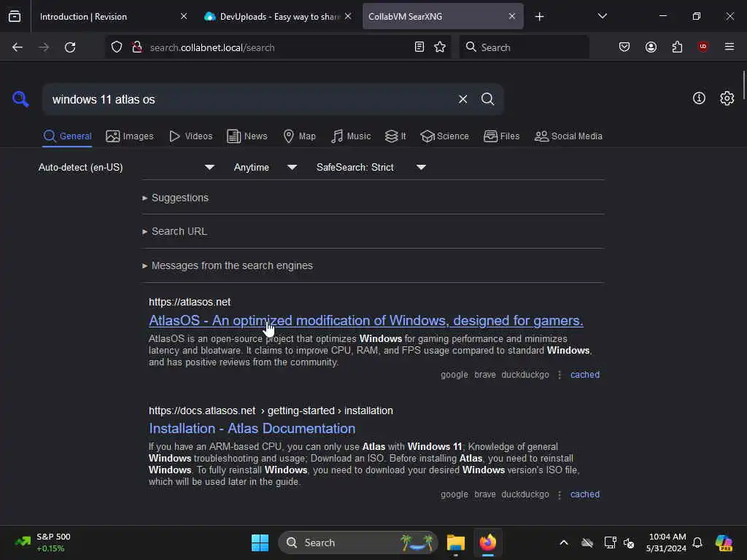This screenshot has width=747, height=560.
Task: Show hidden system tray icons
Action: pyautogui.click(x=564, y=542)
